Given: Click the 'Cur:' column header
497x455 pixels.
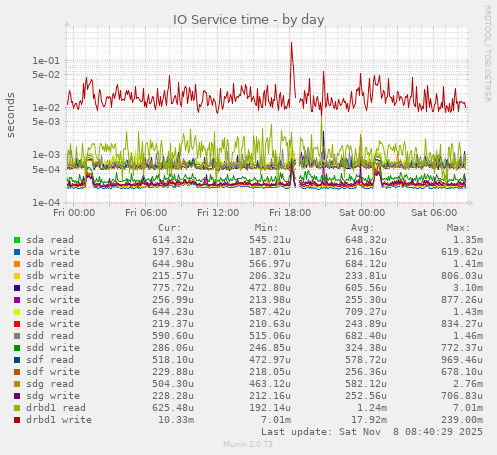Looking at the screenshot, I should click(170, 228).
